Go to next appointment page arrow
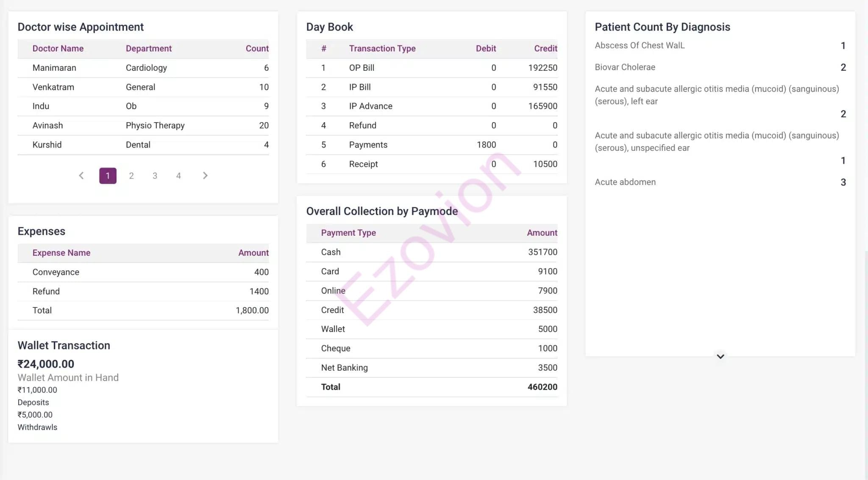 [205, 176]
